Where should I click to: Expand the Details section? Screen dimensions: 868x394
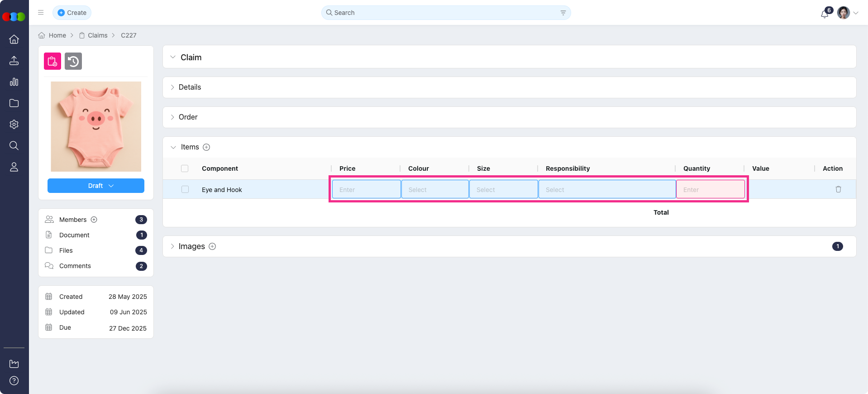click(190, 87)
